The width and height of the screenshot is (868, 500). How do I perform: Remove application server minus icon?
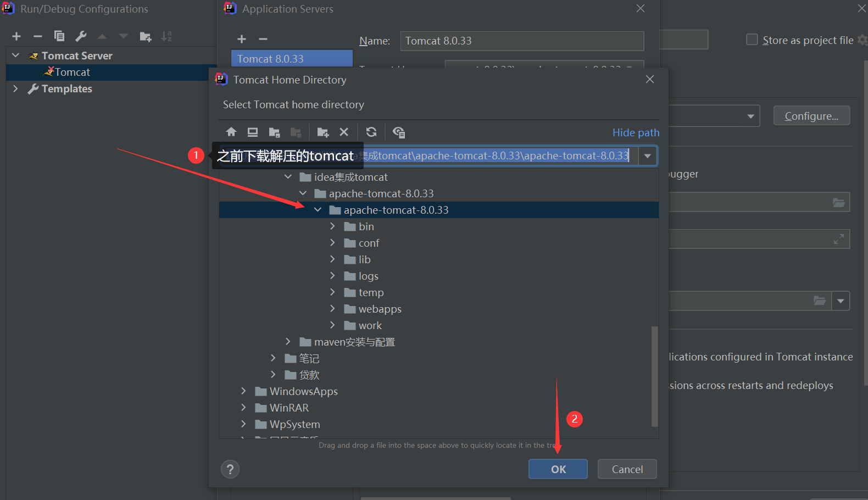(263, 39)
